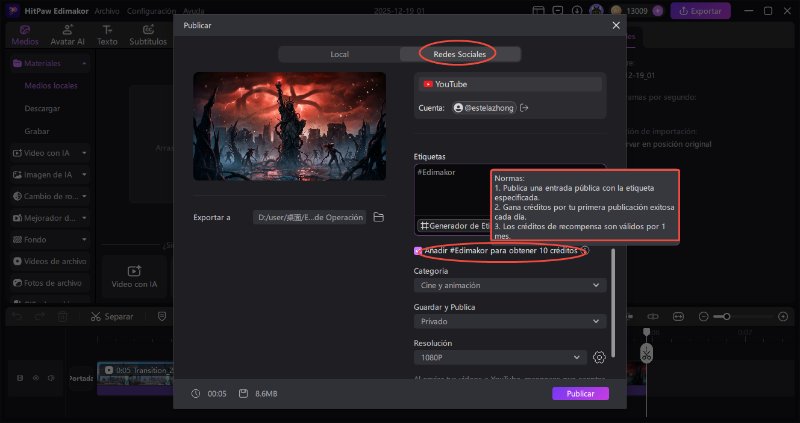Click the delete trash icon in timeline
Screen dimensions: 800x423
[x=63, y=317]
